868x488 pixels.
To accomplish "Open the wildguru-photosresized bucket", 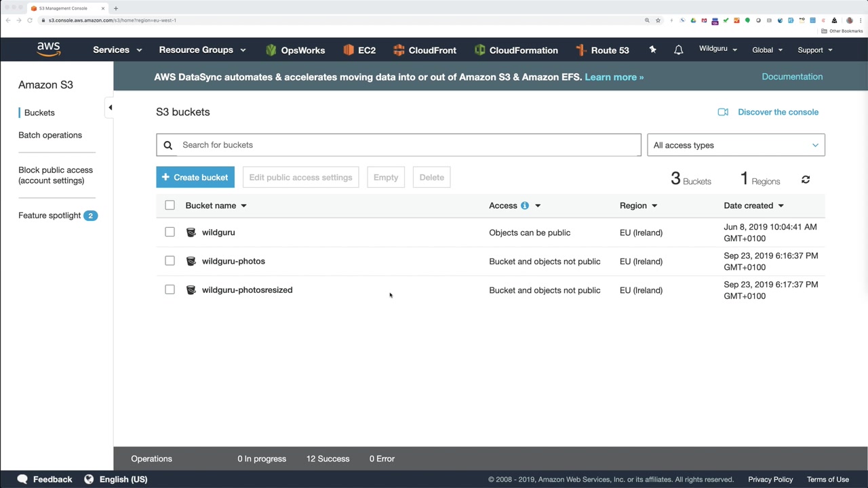I will (247, 290).
